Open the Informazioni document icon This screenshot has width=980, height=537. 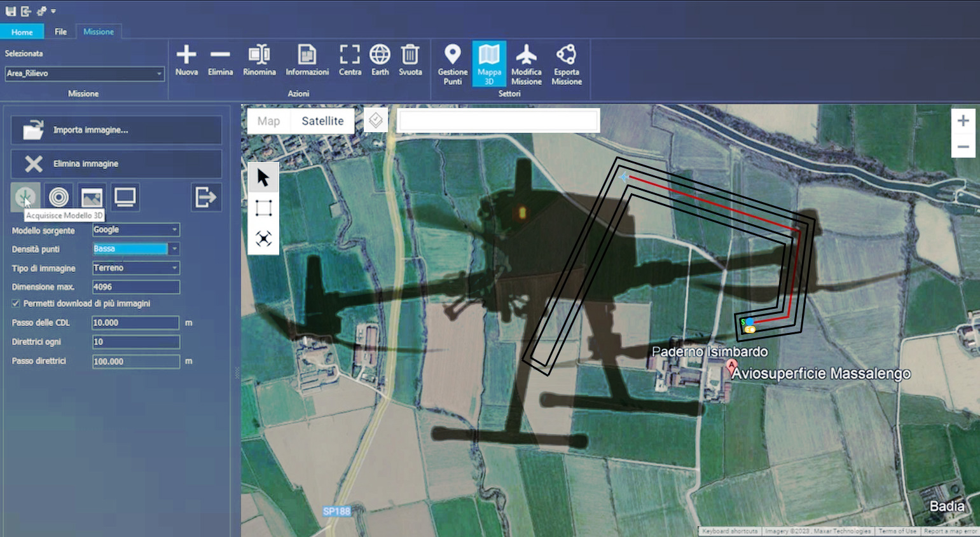click(307, 55)
